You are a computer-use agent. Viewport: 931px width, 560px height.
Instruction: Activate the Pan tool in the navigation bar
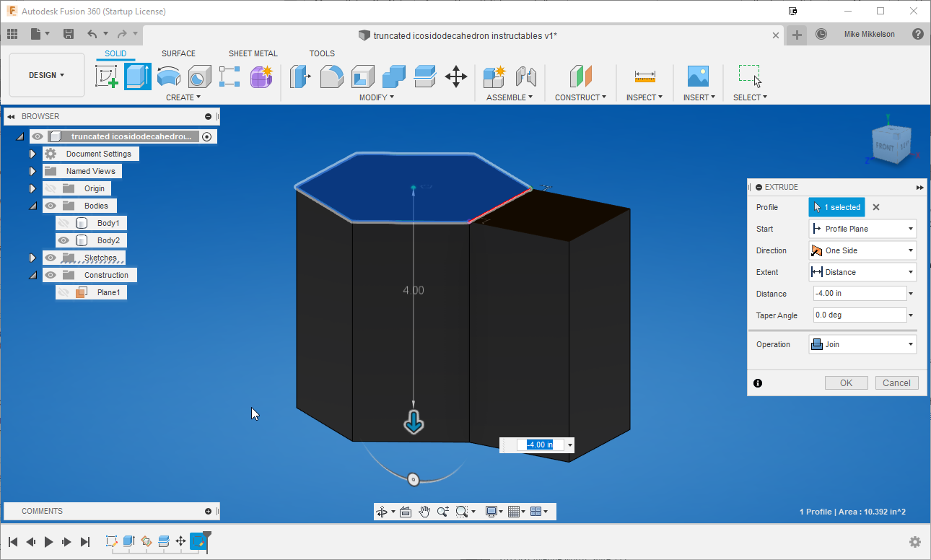[425, 511]
